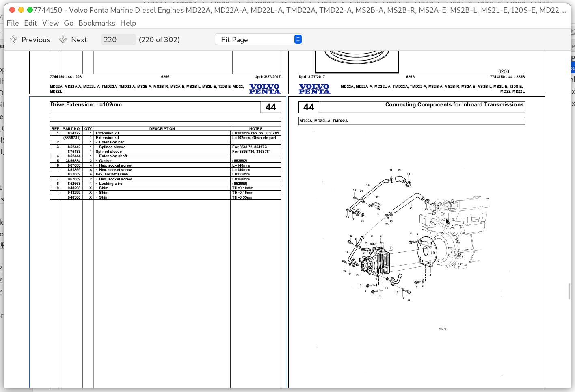575x392 pixels.
Task: Click part number 967688 row
Action: [165, 165]
